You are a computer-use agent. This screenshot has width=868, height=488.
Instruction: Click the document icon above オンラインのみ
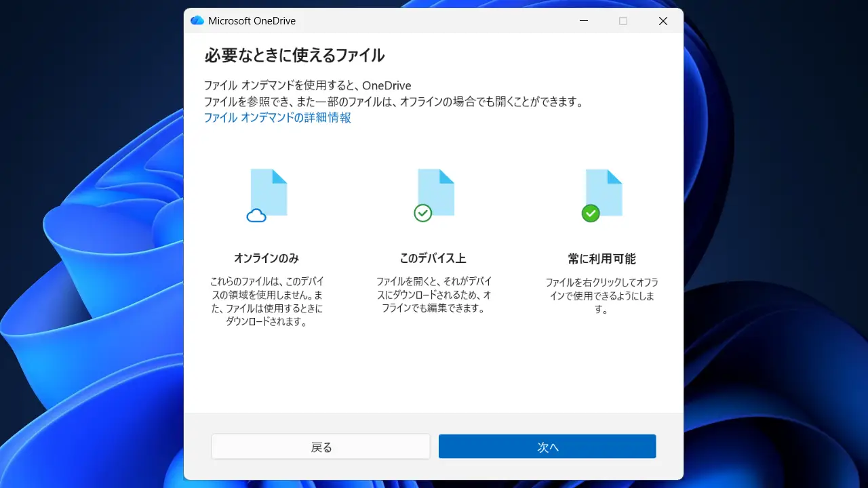coord(270,190)
